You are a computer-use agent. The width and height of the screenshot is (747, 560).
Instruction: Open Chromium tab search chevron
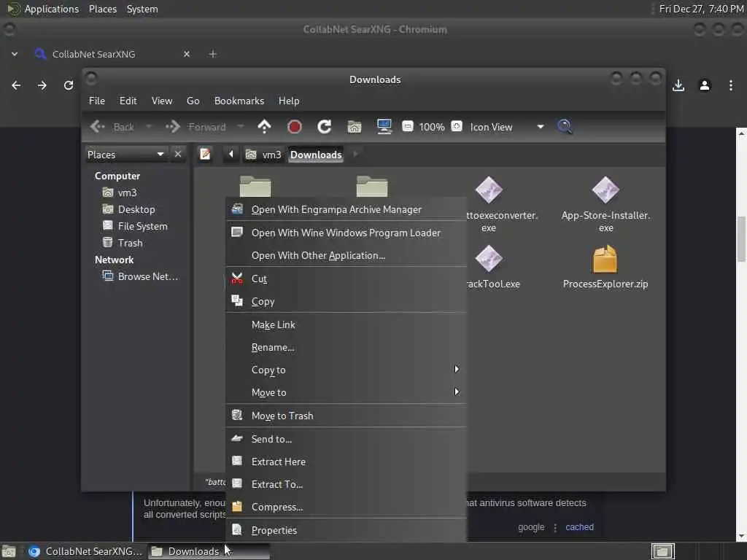15,54
